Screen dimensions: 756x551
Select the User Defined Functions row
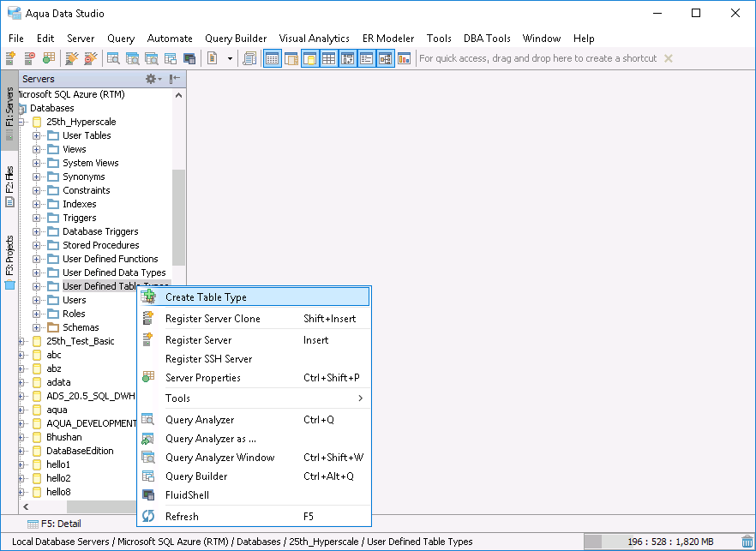coord(111,259)
